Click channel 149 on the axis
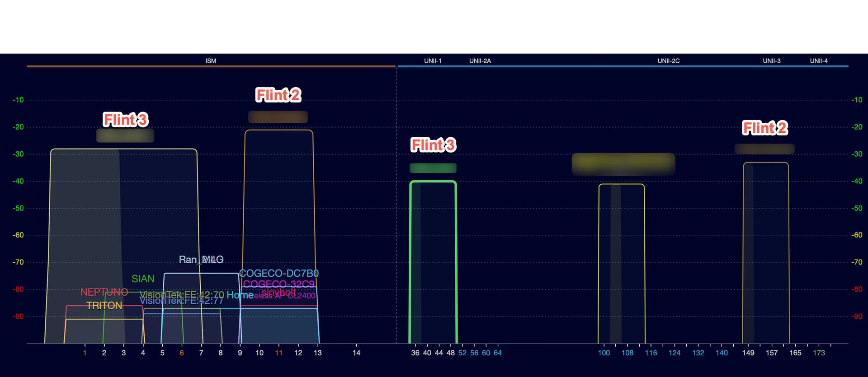Viewport: 868px width, 377px height. coord(748,353)
